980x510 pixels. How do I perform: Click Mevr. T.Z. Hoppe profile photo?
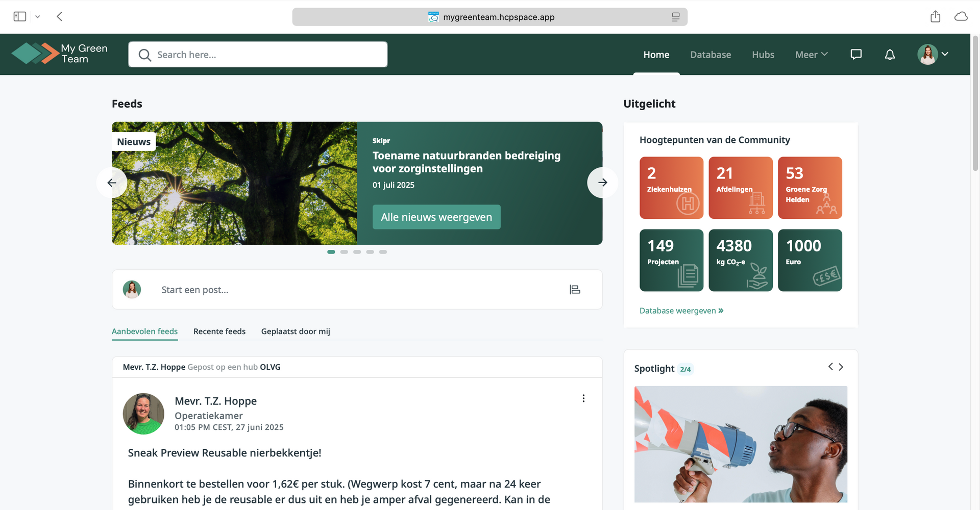pyautogui.click(x=143, y=414)
